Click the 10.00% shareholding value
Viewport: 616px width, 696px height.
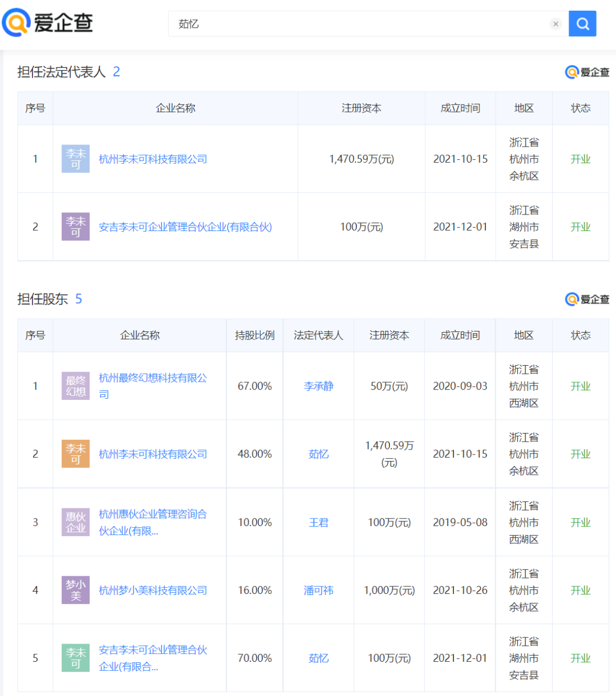[255, 523]
